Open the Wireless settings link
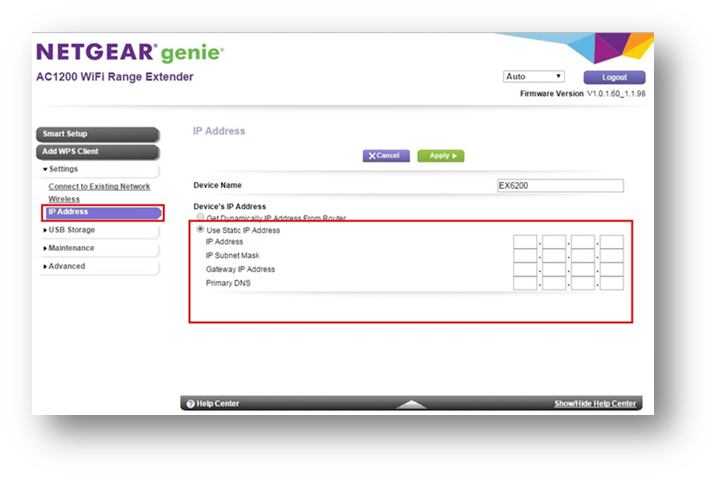Viewport: 719px width, 480px height. pyautogui.click(x=64, y=199)
